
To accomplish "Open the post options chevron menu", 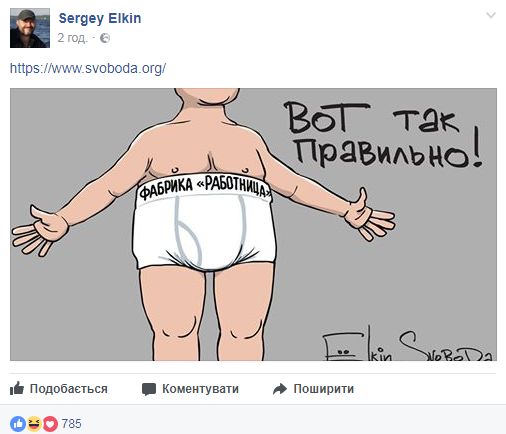I will [491, 15].
